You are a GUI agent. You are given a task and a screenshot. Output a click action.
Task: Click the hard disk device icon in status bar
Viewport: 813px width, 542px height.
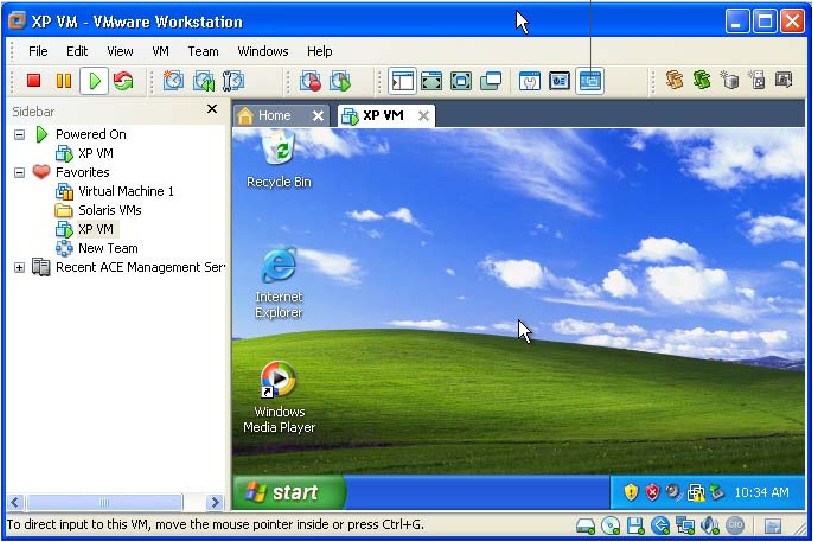585,526
